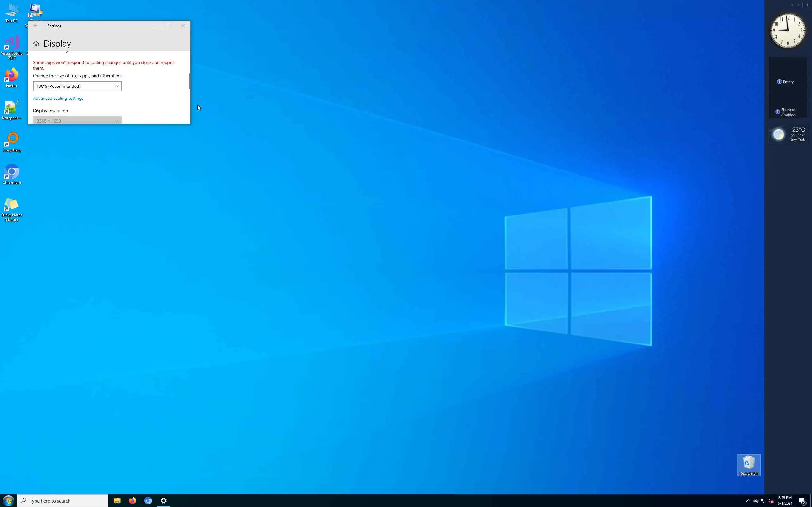
Task: Click the New York weather gadget
Action: pyautogui.click(x=788, y=134)
